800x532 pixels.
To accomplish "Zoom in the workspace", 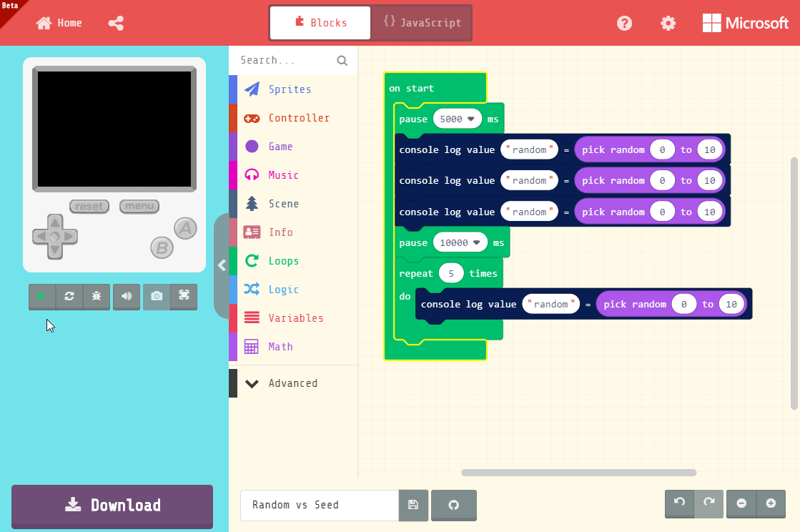I will 771,503.
